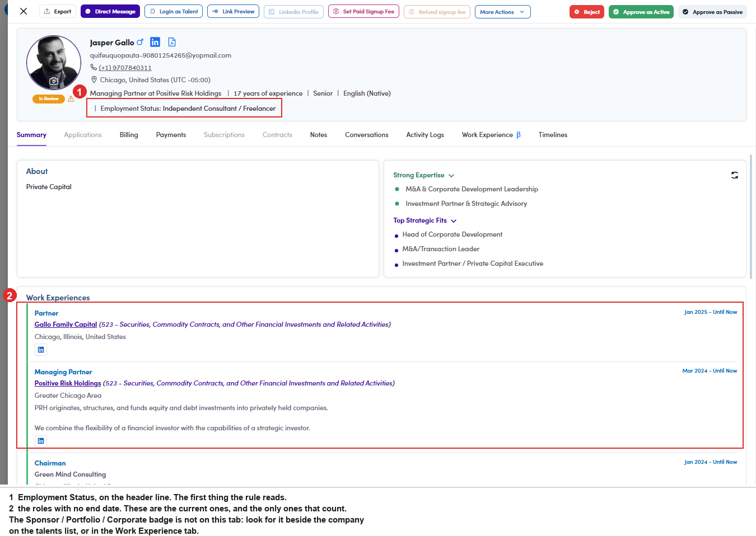The height and width of the screenshot is (536, 756).
Task: Click the Employment Status header line
Action: (x=188, y=109)
